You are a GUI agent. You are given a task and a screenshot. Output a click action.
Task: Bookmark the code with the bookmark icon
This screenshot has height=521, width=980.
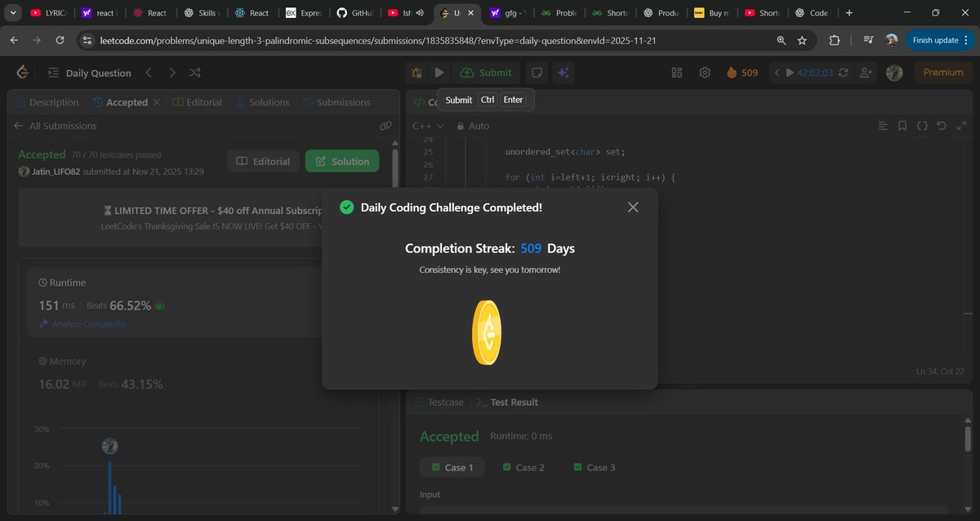902,126
